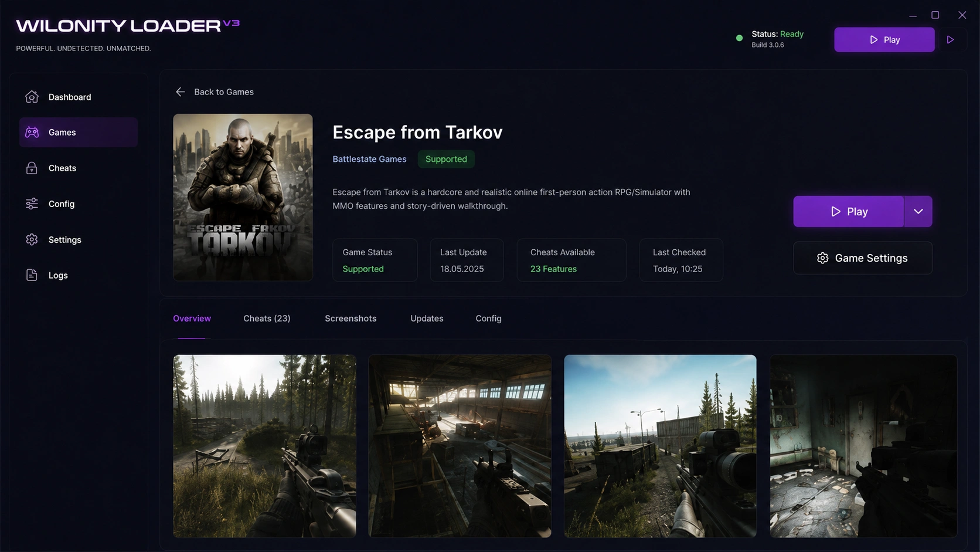Click the Games controller icon
Viewport: 980px width, 552px height.
pos(32,132)
